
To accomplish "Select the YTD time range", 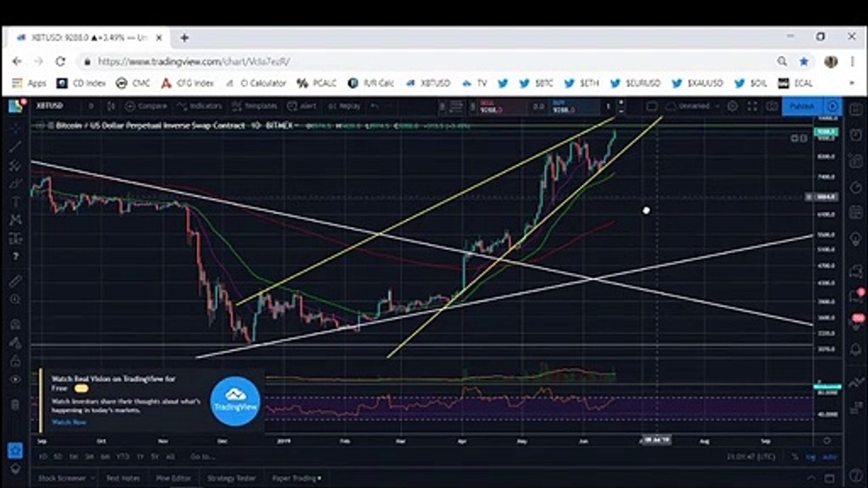I will 123,457.
